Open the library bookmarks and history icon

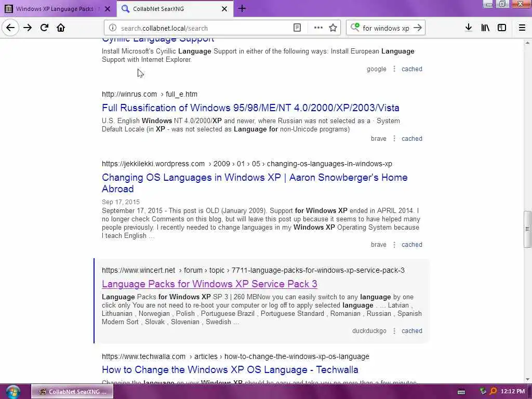pyautogui.click(x=485, y=28)
